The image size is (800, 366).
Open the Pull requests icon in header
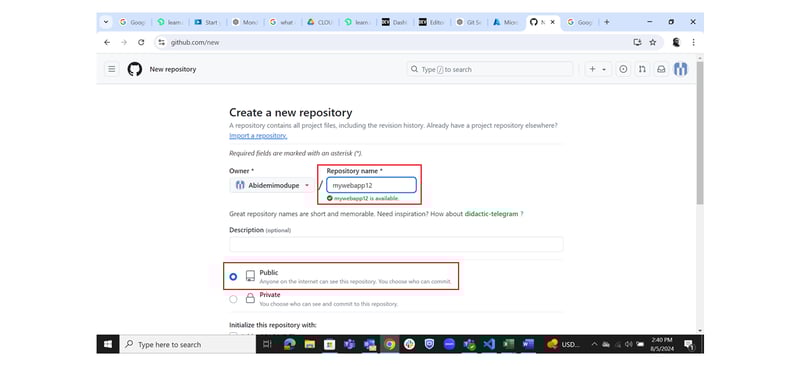click(x=642, y=69)
